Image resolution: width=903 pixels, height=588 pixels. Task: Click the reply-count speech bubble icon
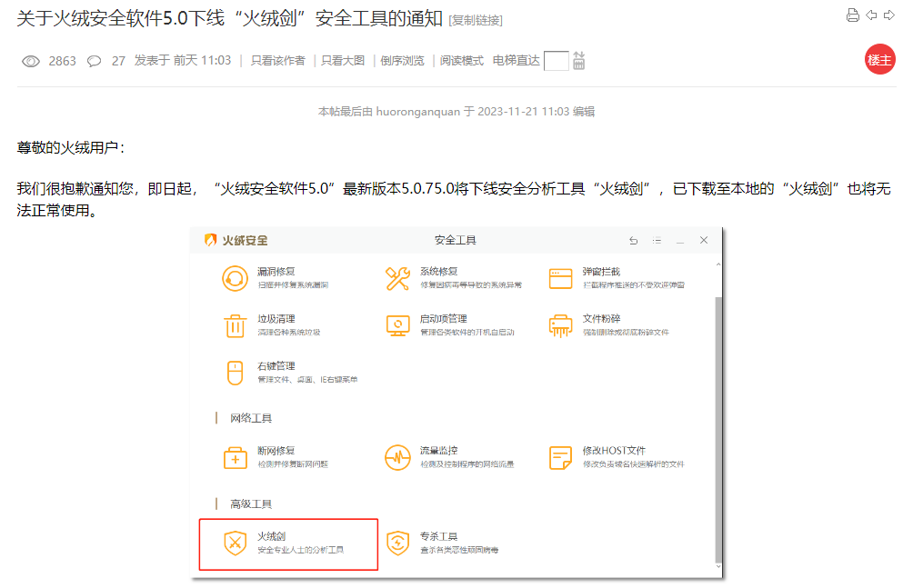94,61
